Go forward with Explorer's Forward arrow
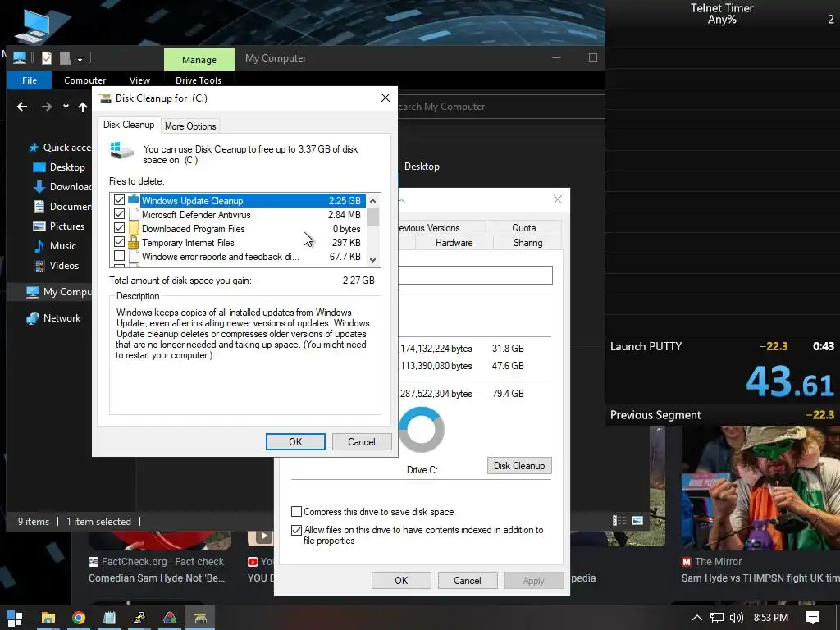Screen dimensions: 840x630 click(x=47, y=107)
